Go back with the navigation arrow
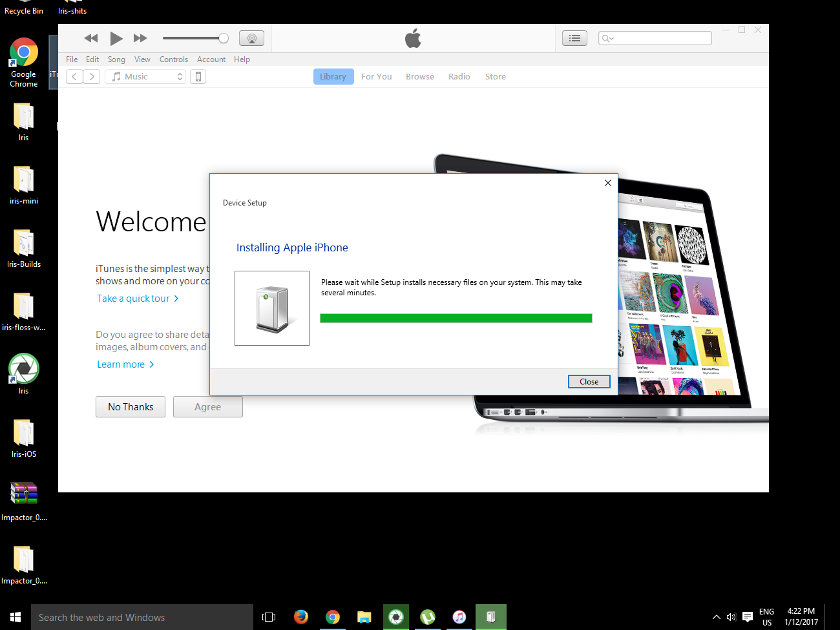This screenshot has width=840, height=630. click(x=74, y=76)
